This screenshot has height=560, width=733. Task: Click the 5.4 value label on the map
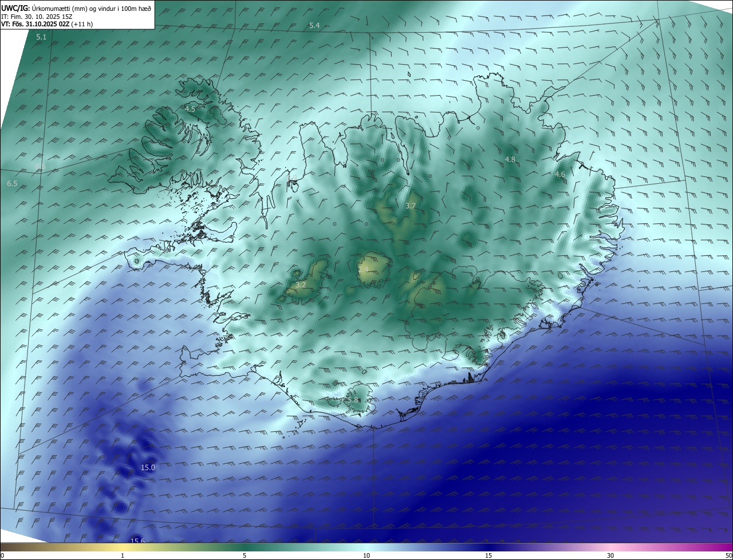point(314,25)
